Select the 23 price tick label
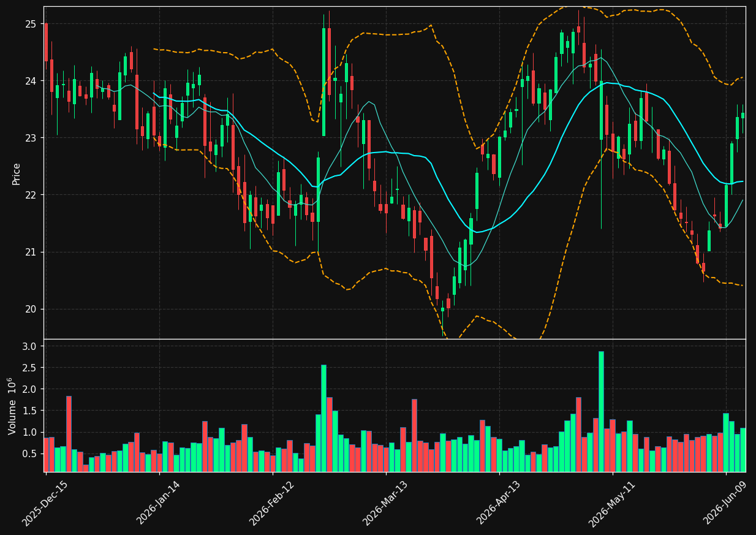The width and height of the screenshot is (756, 535). tap(31, 138)
